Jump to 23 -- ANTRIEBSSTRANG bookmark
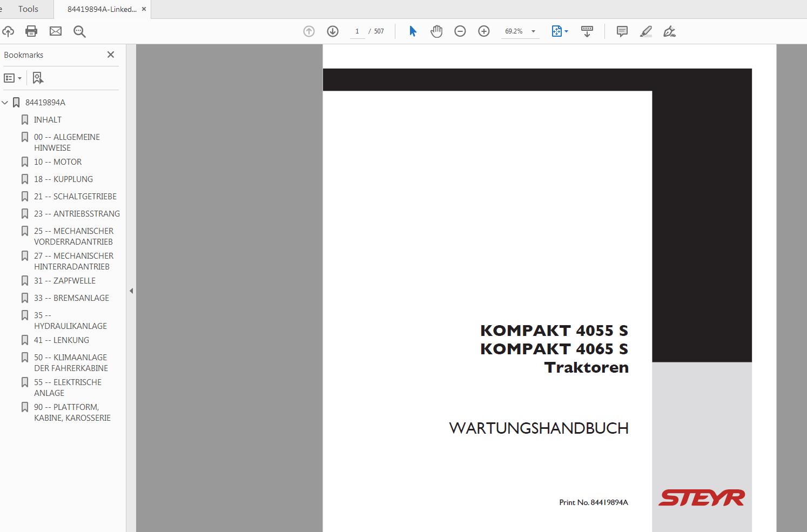 (x=77, y=214)
